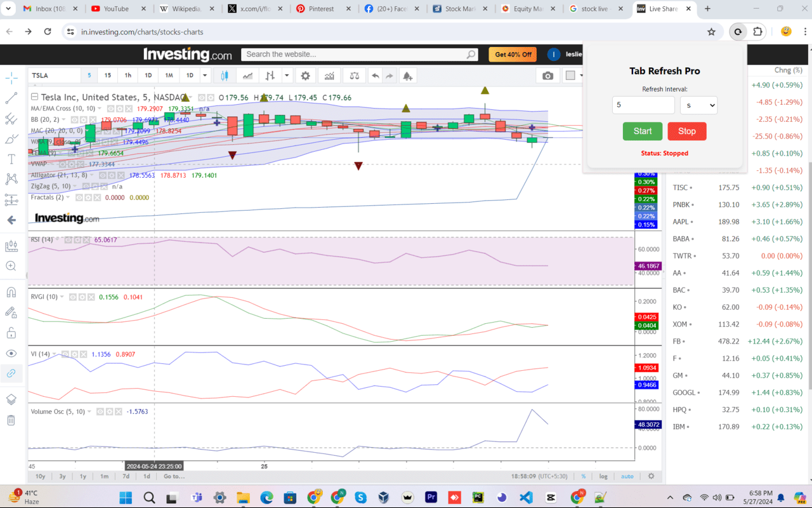Toggle stay in drawing mode
Viewport: 812px width, 508px height.
click(11, 312)
